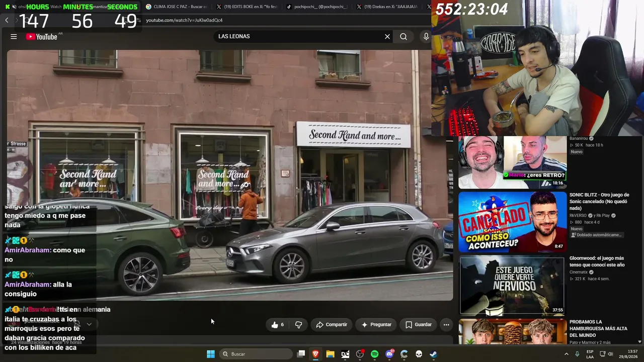Visit the RkVERSO channel name

point(578,216)
